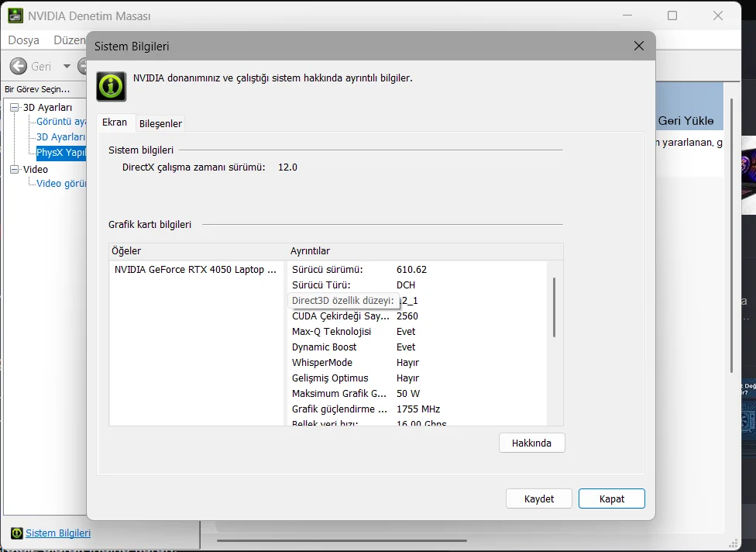The width and height of the screenshot is (756, 552).
Task: Close the Sistem Bilgileri dialog with X
Action: 639,46
